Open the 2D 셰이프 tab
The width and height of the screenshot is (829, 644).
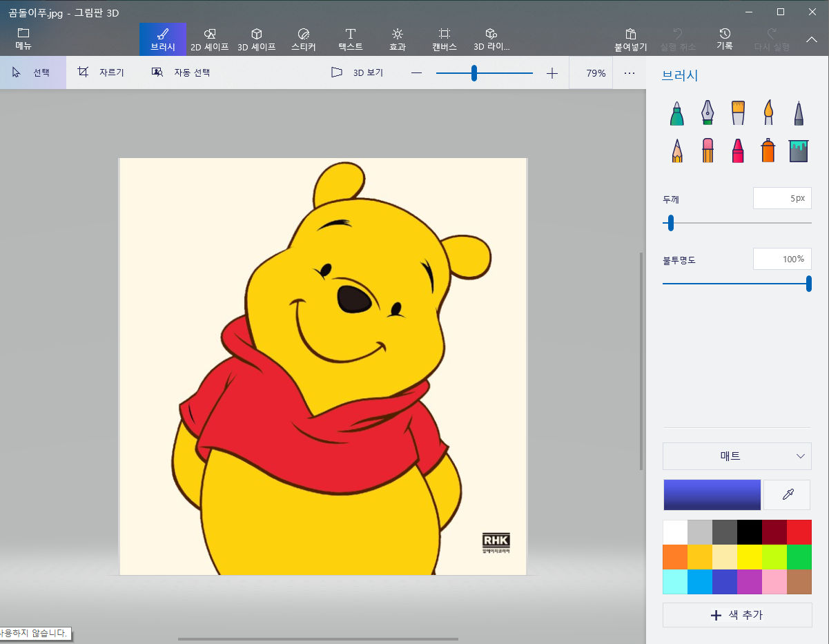tap(210, 39)
